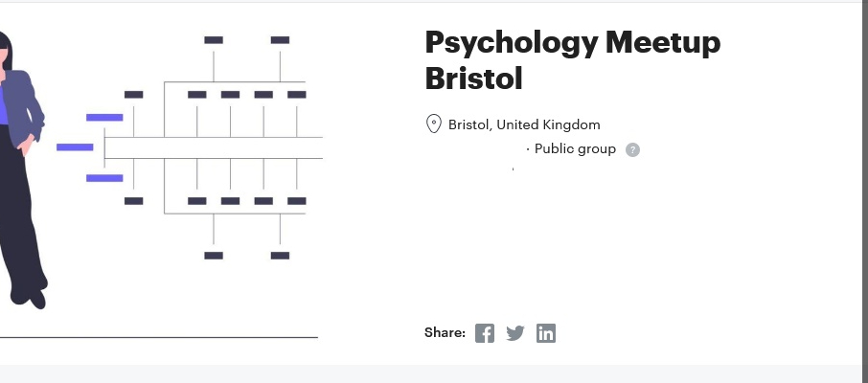
Task: Click the bottom-left dark marker below the diagram
Action: pos(214,256)
